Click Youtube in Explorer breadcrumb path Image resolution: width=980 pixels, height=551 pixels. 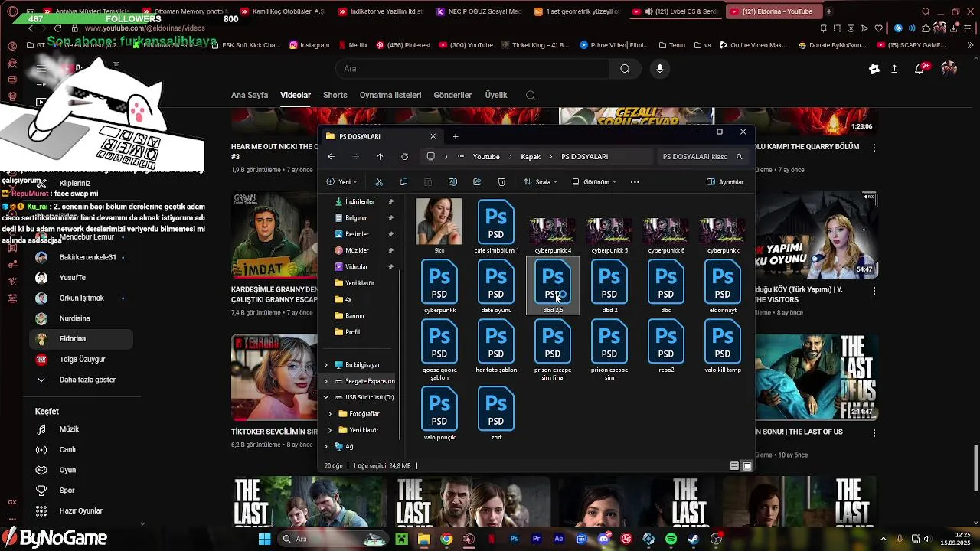click(486, 157)
